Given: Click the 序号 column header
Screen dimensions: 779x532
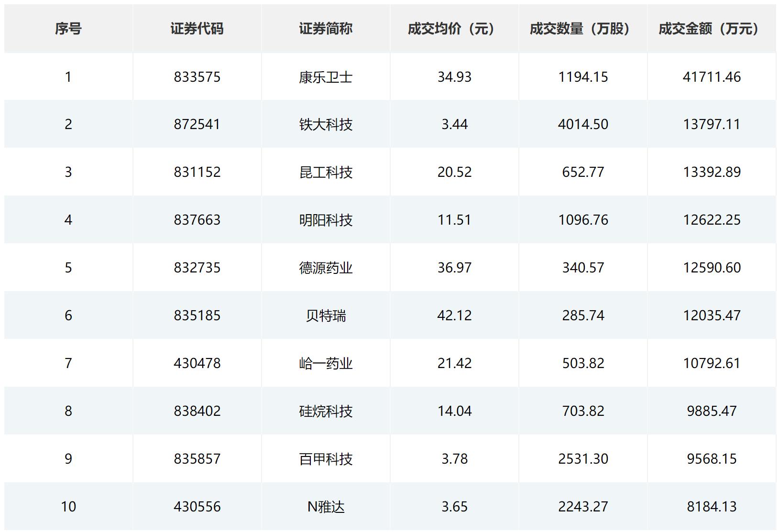Looking at the screenshot, I should pyautogui.click(x=68, y=29).
